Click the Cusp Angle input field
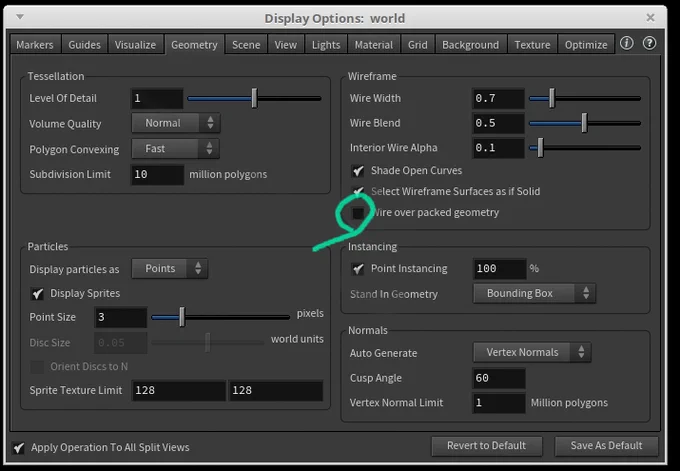This screenshot has width=680, height=471. click(499, 378)
